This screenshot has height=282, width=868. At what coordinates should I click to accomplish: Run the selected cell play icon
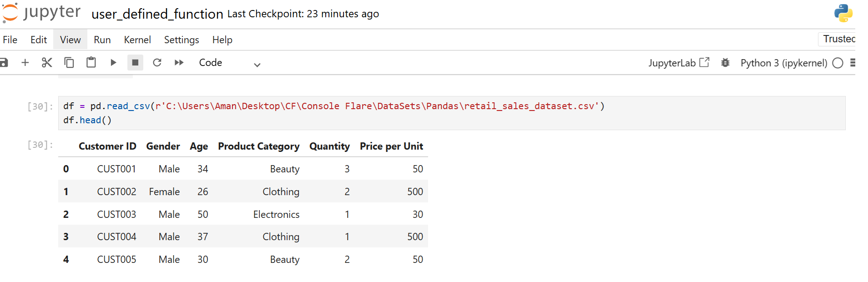(x=113, y=63)
